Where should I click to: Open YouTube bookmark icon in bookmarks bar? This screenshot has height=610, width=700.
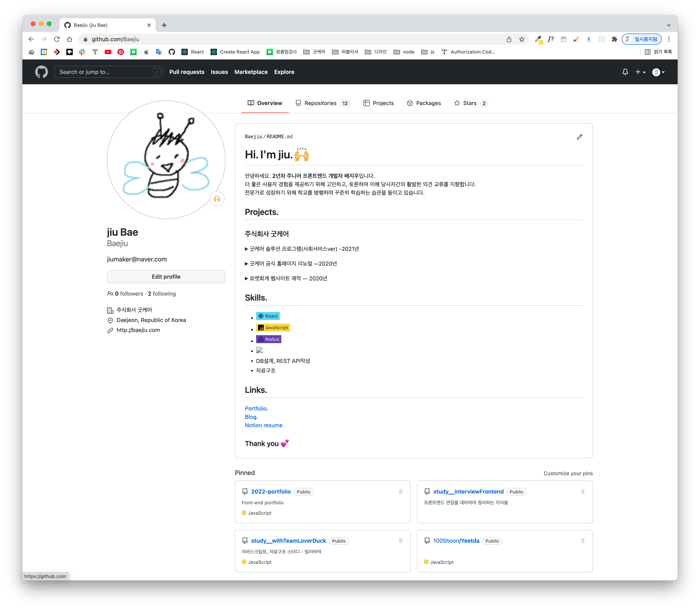(x=108, y=52)
